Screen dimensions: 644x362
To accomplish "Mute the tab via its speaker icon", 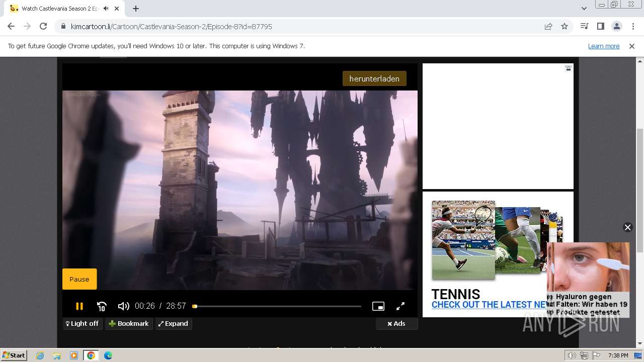I will coord(106,9).
